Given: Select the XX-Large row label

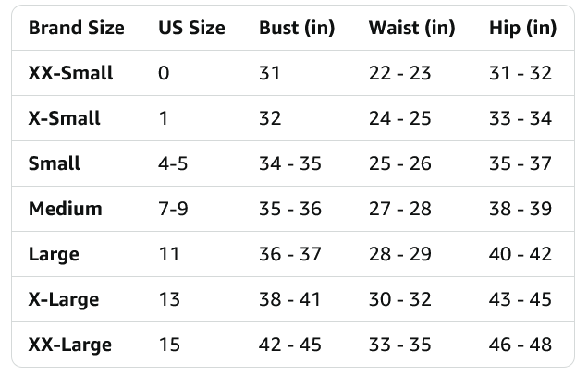Looking at the screenshot, I should [x=70, y=345].
